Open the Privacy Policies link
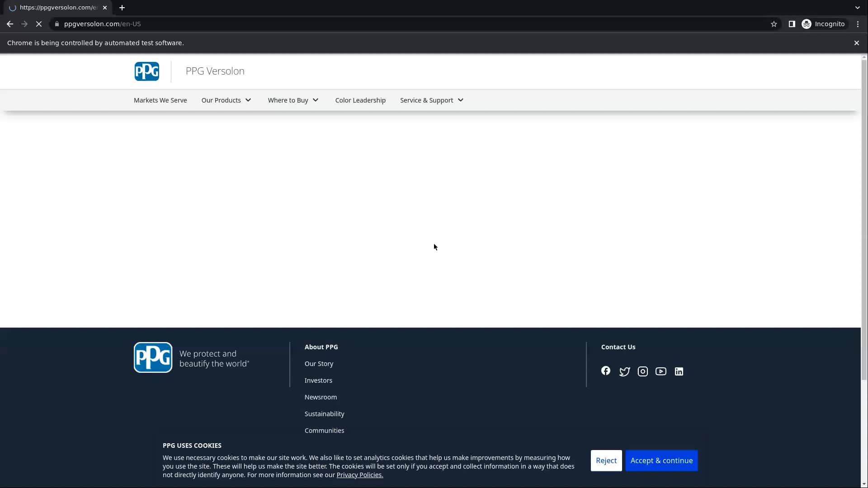The height and width of the screenshot is (488, 868). click(359, 475)
